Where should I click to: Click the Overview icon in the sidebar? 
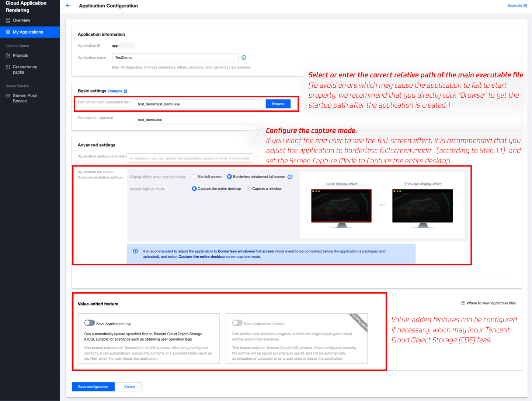point(8,21)
